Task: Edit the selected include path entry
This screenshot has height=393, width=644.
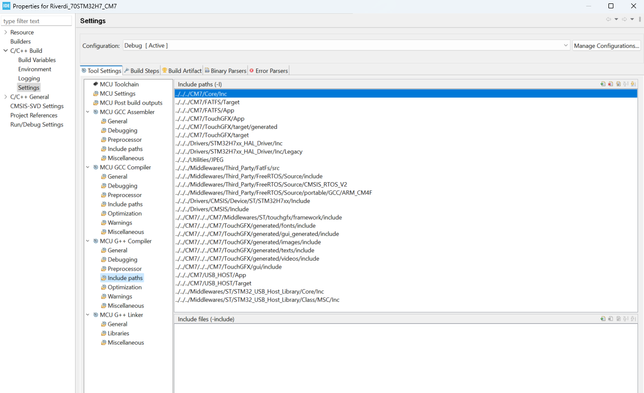Action: click(x=618, y=84)
